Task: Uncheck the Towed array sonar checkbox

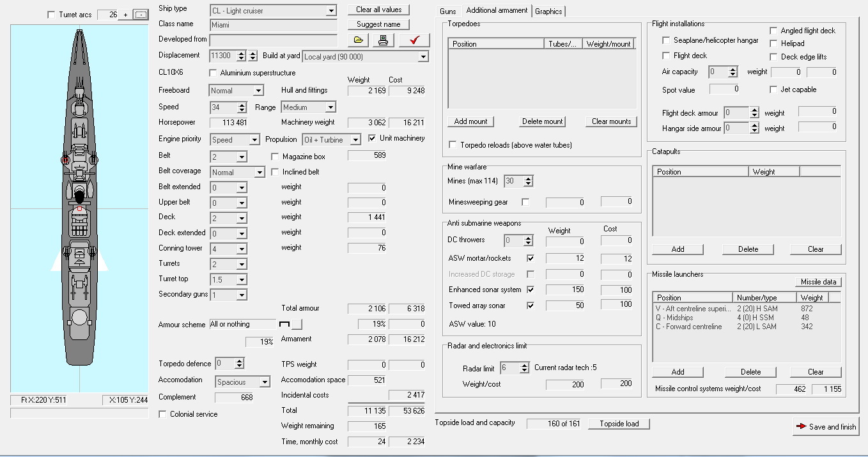Action: click(530, 306)
